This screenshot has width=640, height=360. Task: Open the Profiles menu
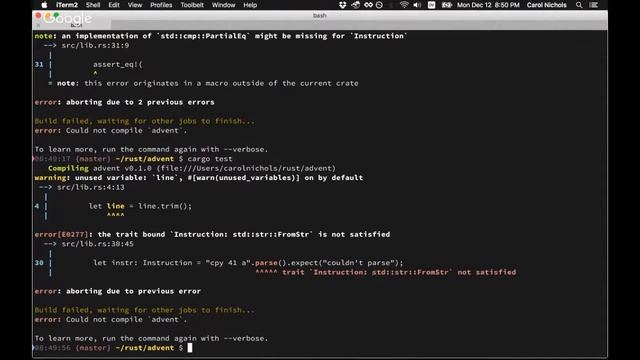pos(161,5)
